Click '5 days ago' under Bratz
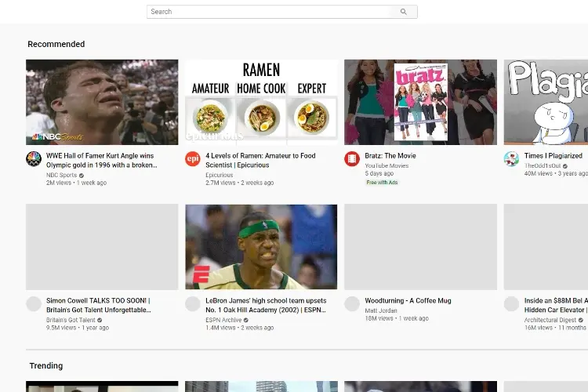 (379, 173)
